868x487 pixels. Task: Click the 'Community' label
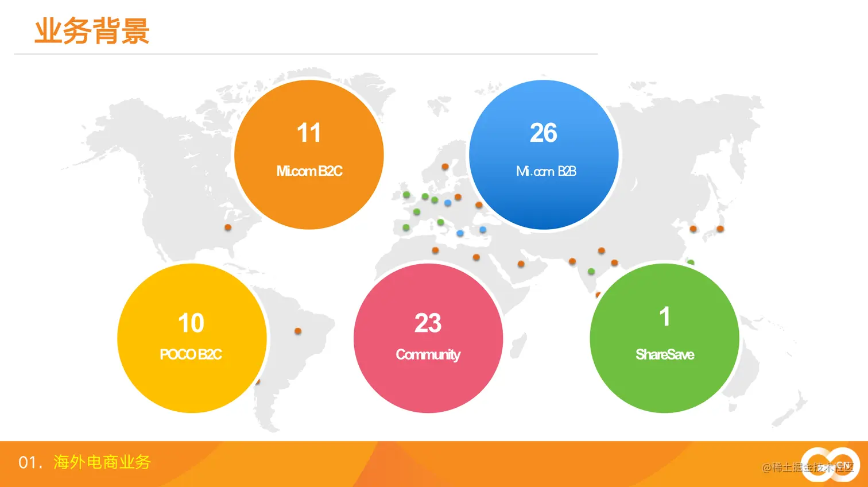point(428,355)
